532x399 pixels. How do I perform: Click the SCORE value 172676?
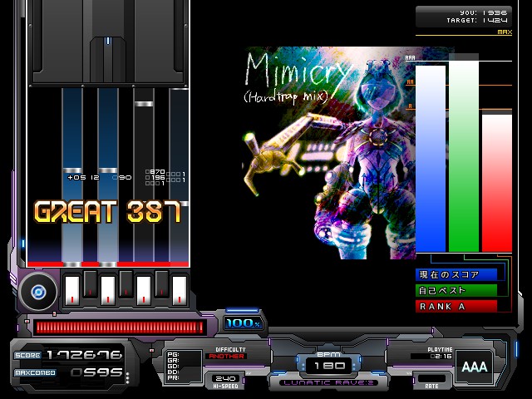pos(84,355)
